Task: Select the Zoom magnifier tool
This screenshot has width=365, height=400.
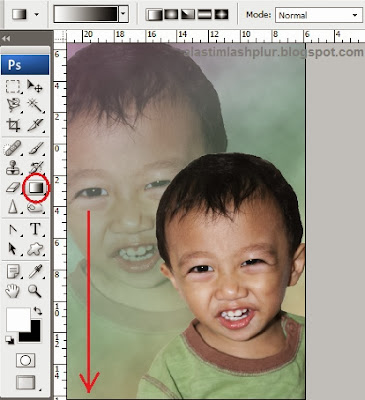Action: [35, 291]
